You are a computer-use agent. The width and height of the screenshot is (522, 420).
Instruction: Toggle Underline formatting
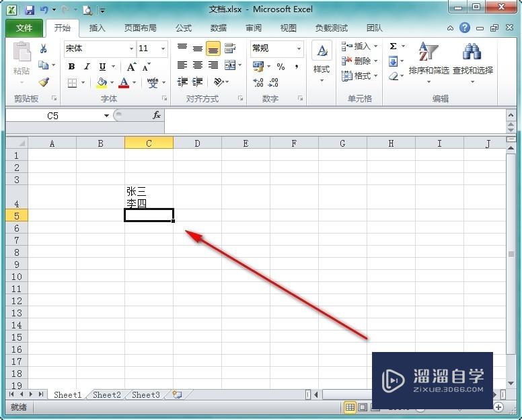pyautogui.click(x=102, y=67)
